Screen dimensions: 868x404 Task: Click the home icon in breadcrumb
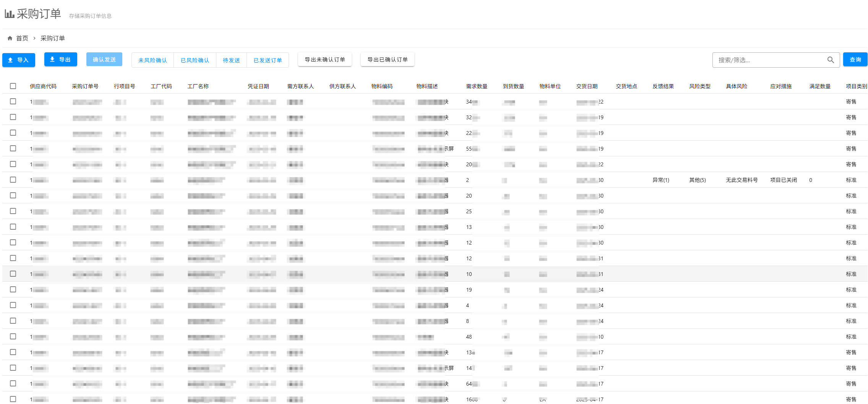point(10,38)
